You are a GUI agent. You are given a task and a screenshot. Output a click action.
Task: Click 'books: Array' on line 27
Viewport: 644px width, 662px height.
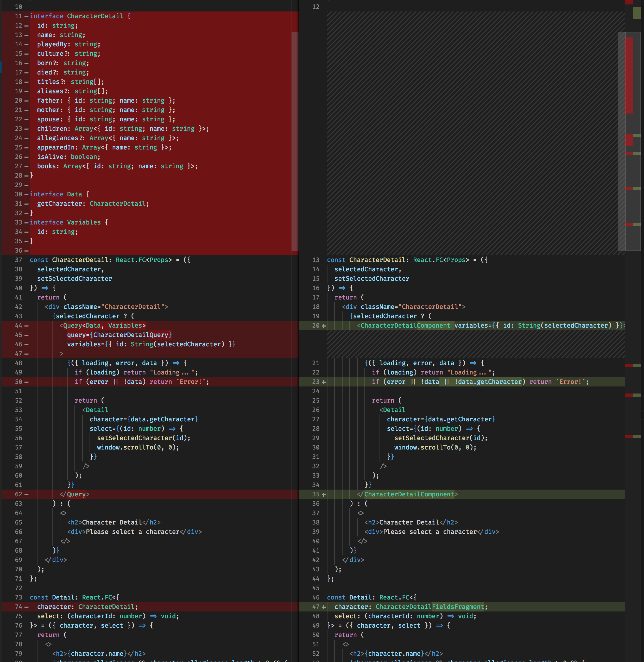click(x=60, y=166)
